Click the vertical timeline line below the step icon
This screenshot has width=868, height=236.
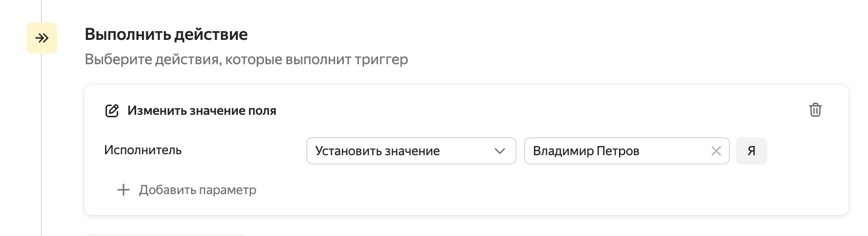tap(41, 146)
